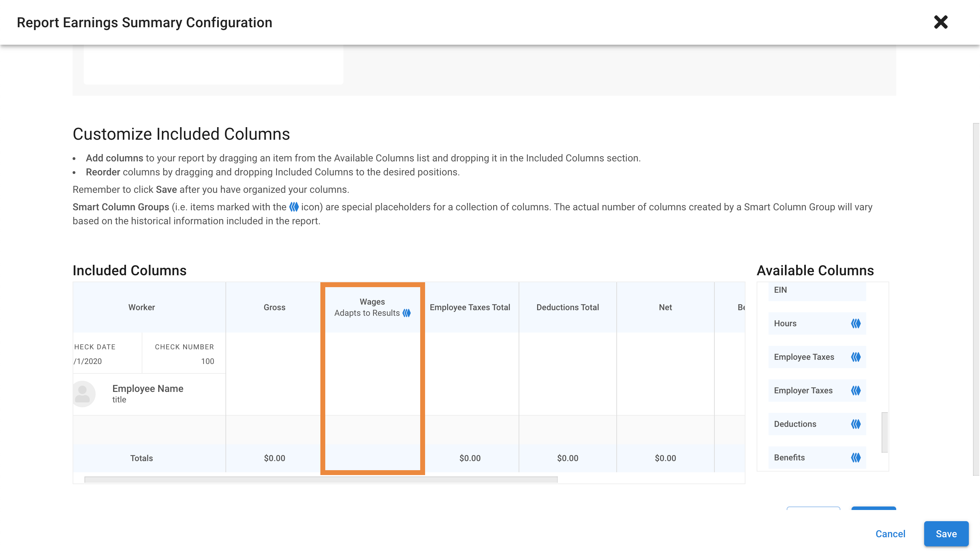Click smart group icon in Wages header
Screen dimensions: 980x554
click(407, 313)
